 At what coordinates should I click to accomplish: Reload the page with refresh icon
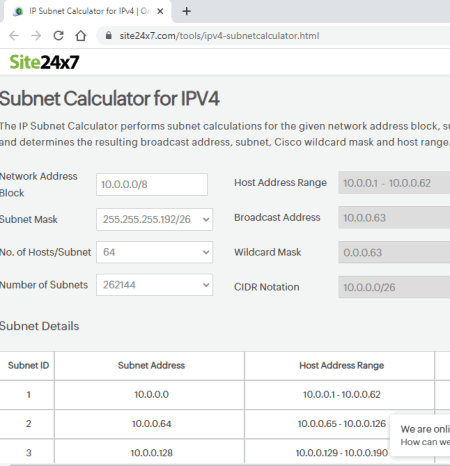59,36
